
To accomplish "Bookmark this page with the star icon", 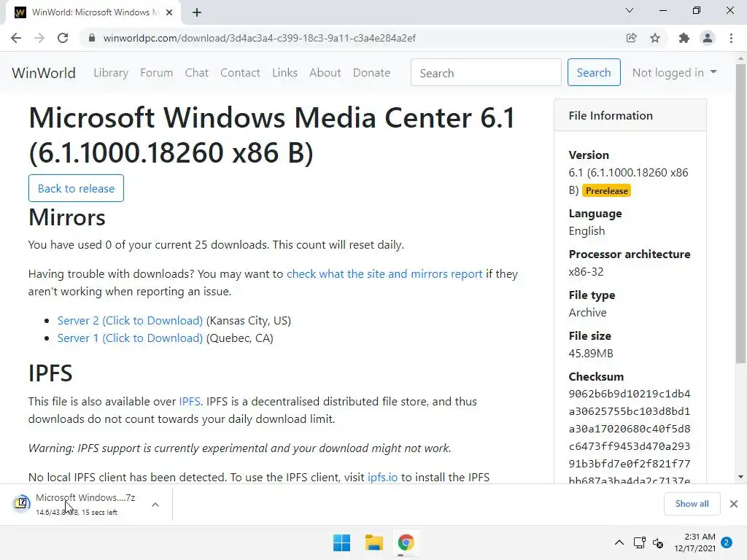I will [655, 38].
